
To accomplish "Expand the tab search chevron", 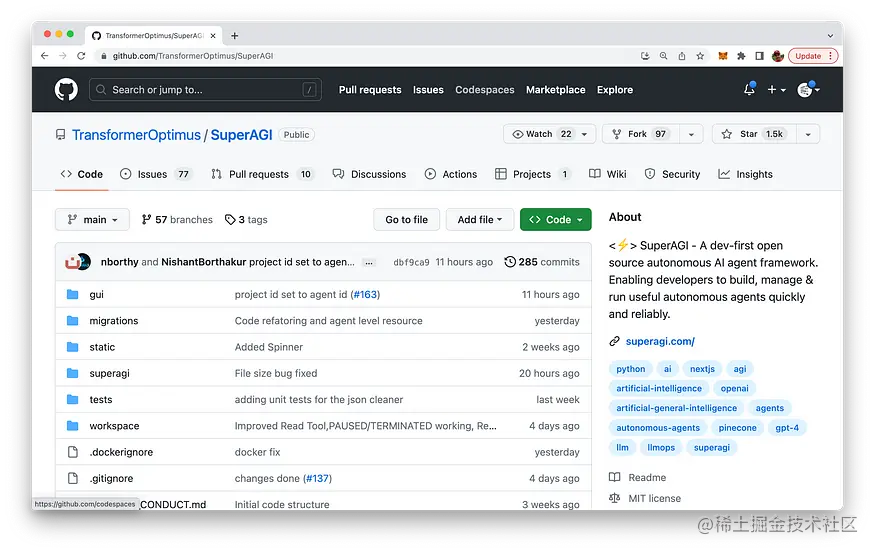I will 830,36.
